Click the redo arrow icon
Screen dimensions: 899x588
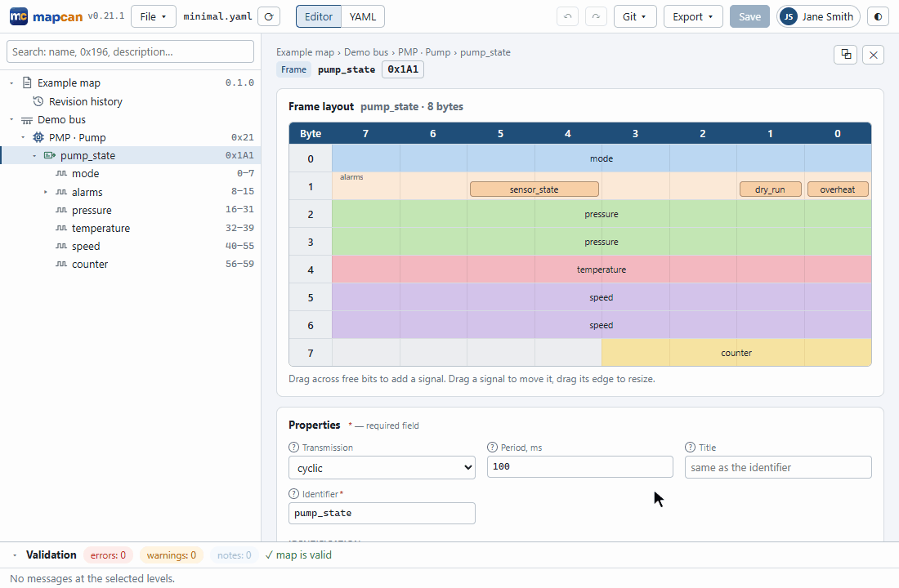(x=597, y=16)
